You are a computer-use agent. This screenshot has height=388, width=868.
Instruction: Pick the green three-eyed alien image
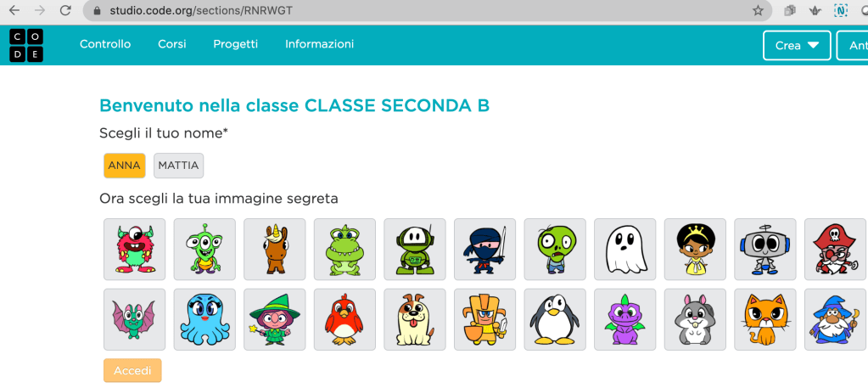click(204, 250)
